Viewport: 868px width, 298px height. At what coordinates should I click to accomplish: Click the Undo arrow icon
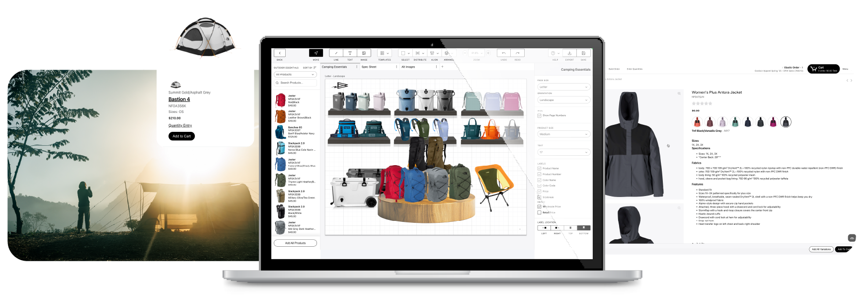tap(504, 53)
